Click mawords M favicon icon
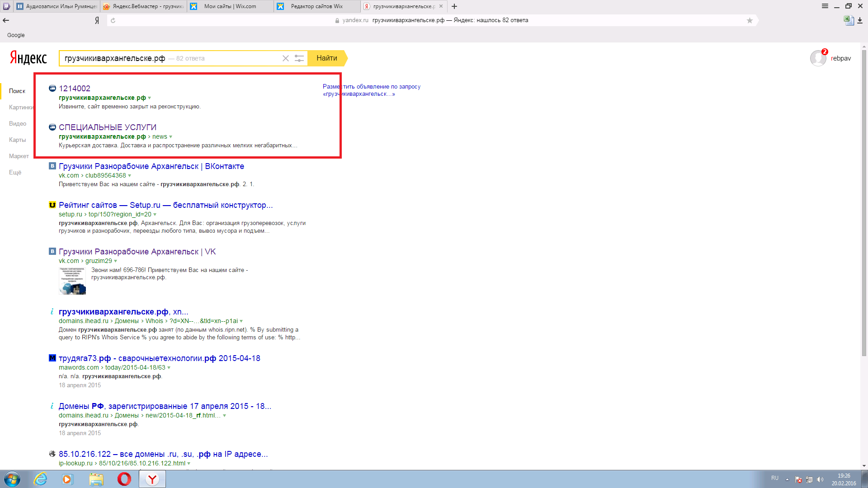Screen dimensions: 868x488 52,358
